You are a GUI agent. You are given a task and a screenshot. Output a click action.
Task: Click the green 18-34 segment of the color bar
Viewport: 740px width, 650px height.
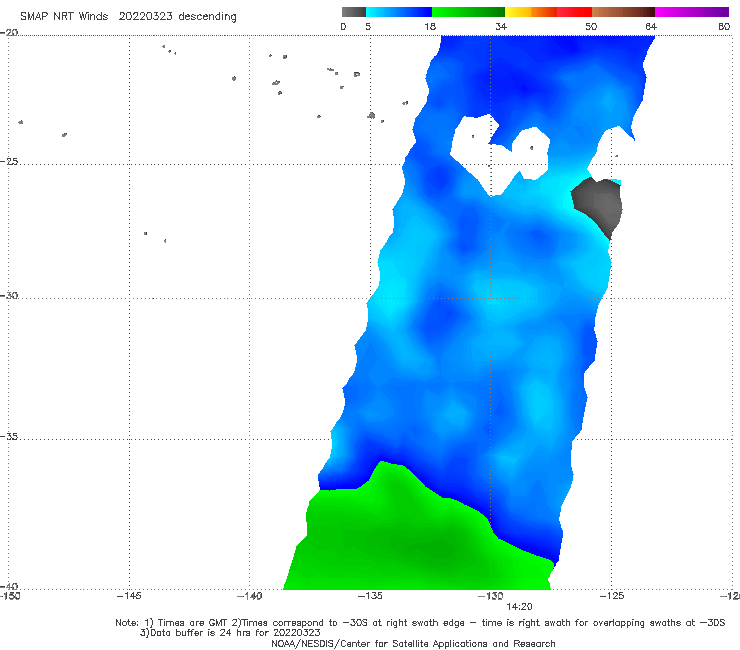pyautogui.click(x=468, y=12)
